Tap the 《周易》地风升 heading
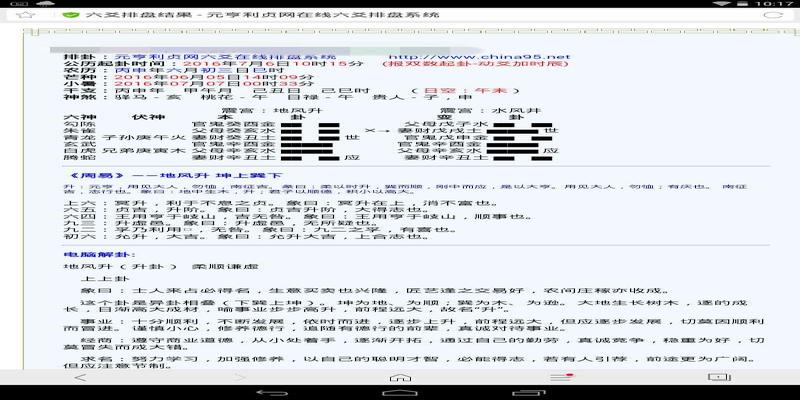 pyautogui.click(x=176, y=176)
